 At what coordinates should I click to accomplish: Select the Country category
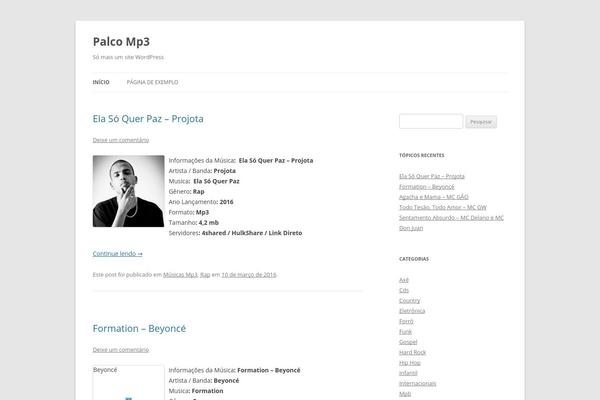coord(409,300)
